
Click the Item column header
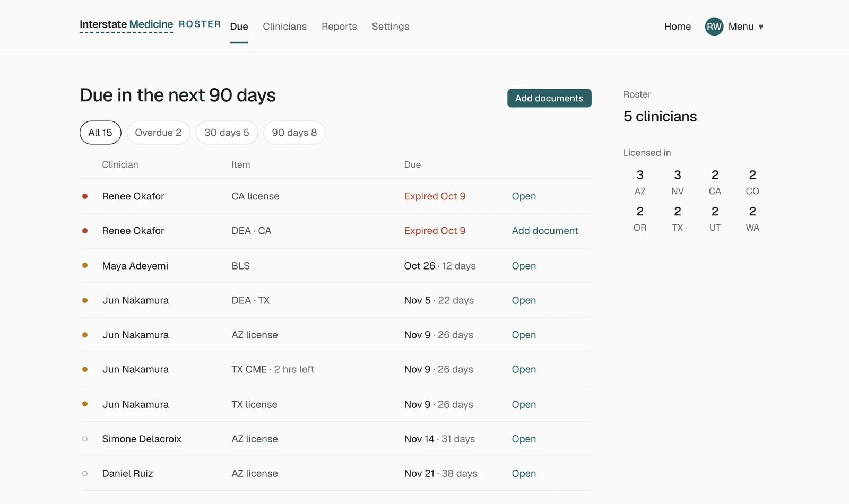pyautogui.click(x=240, y=164)
